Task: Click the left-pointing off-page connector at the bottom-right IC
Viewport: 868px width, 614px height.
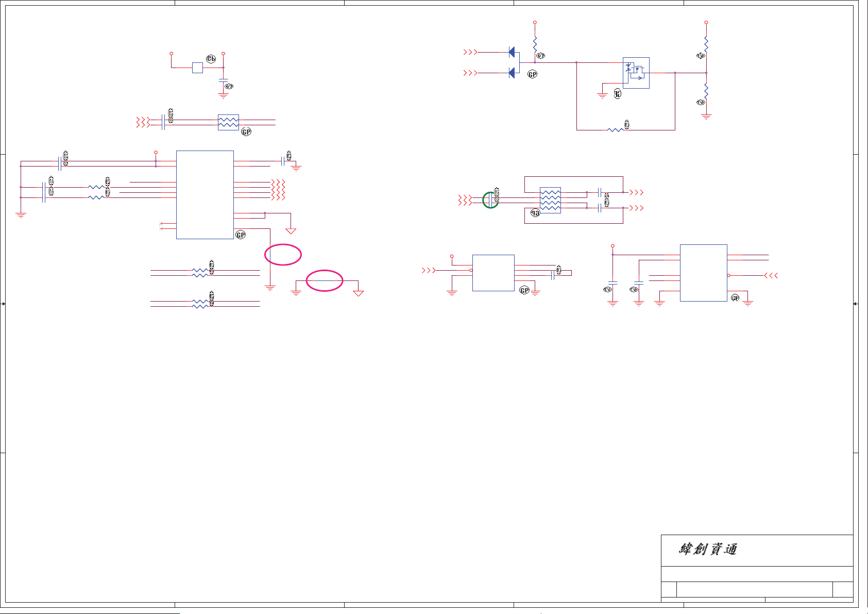Action: pos(771,276)
